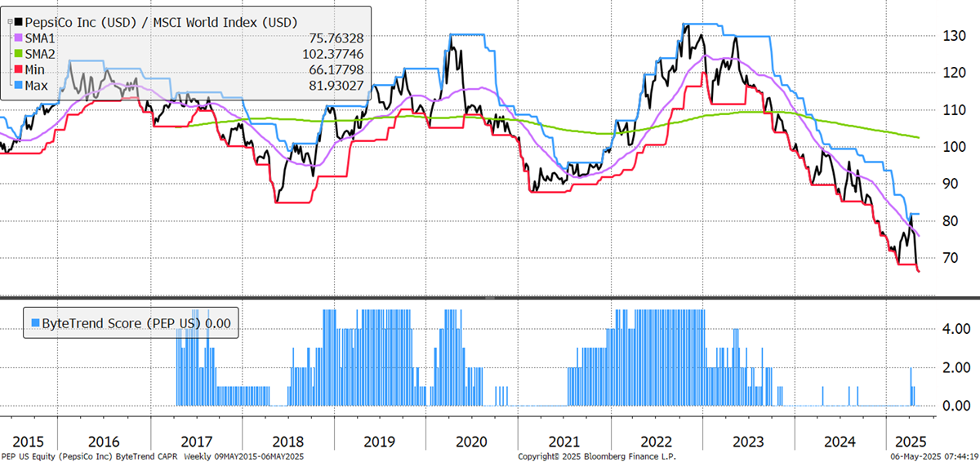
Task: Click the Min value 66.17798
Action: [336, 70]
